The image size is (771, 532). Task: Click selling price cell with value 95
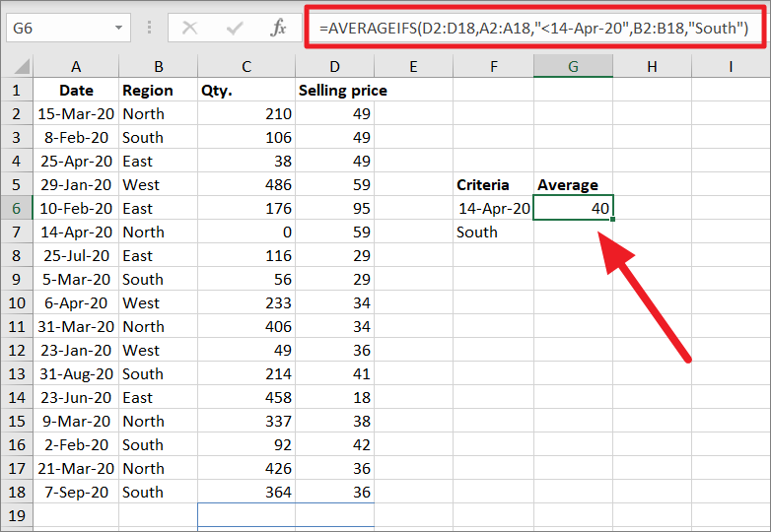coord(335,208)
